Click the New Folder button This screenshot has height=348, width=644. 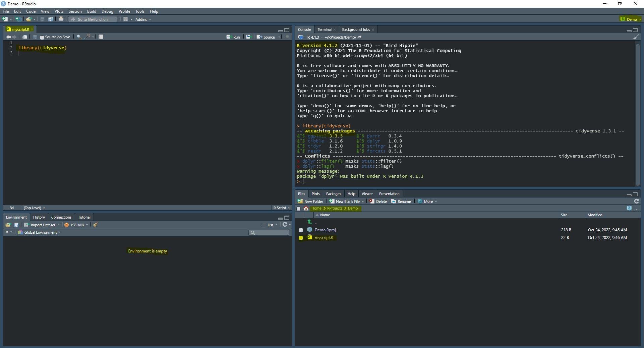(310, 201)
